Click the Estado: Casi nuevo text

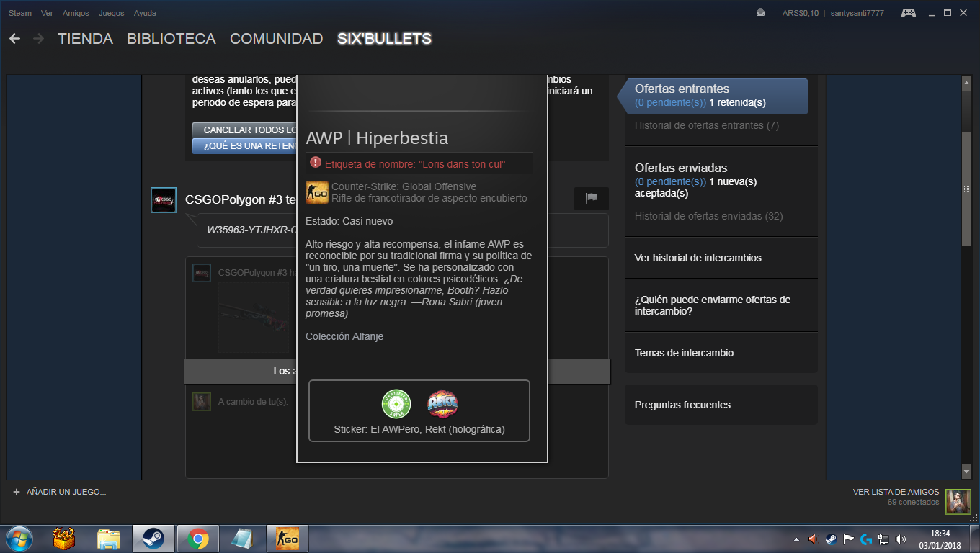[349, 221]
